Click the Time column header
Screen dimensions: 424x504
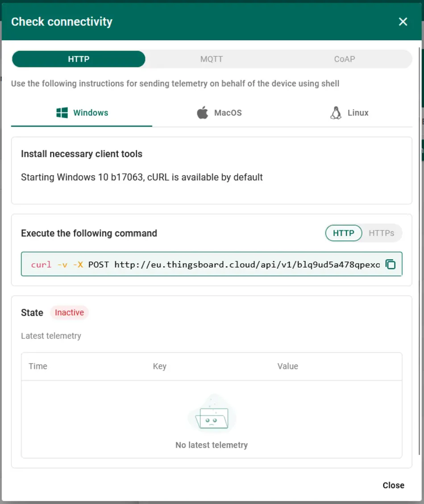point(38,366)
